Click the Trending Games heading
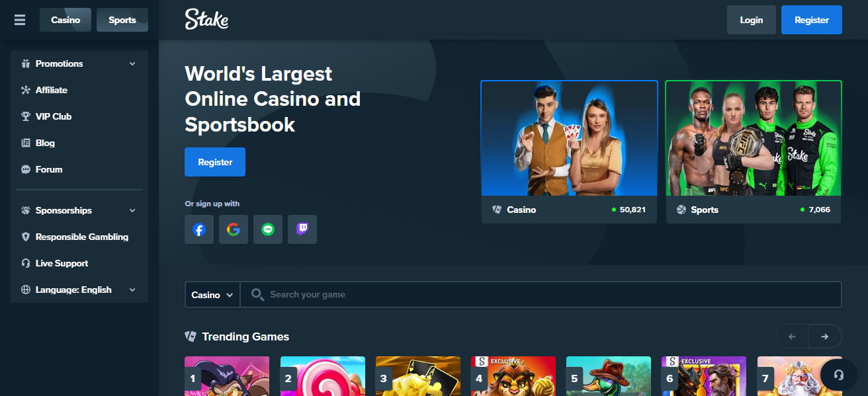 [245, 337]
